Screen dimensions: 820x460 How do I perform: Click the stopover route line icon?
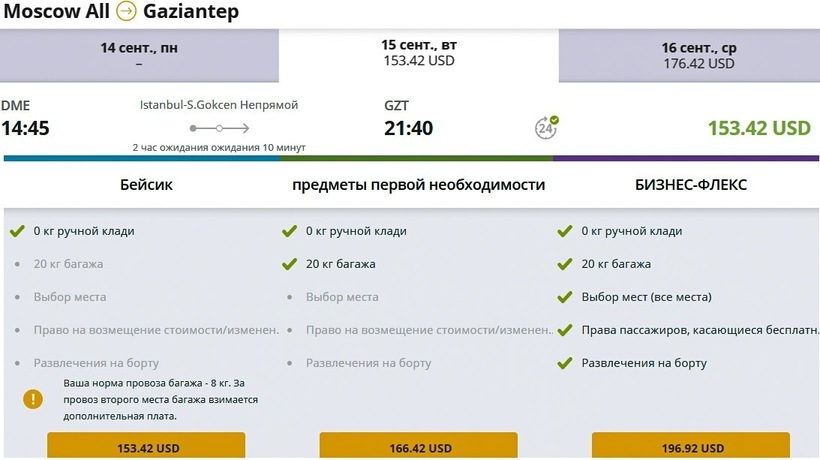pyautogui.click(x=219, y=128)
